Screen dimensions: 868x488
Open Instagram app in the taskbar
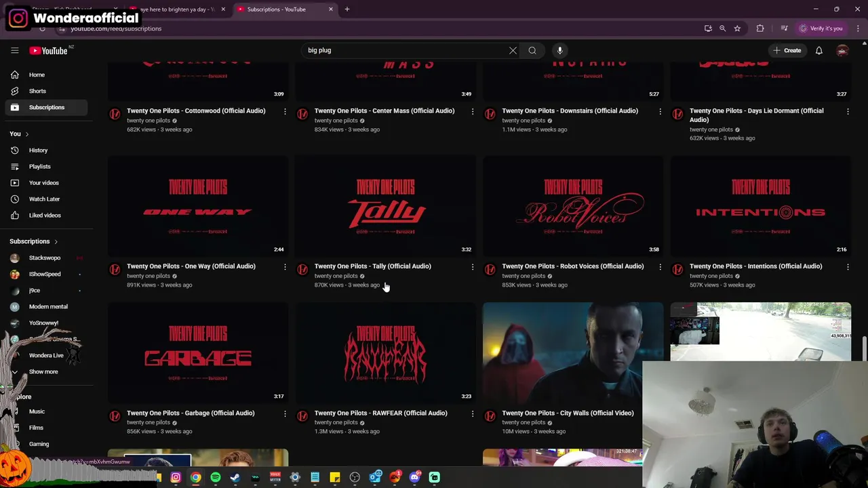176,477
